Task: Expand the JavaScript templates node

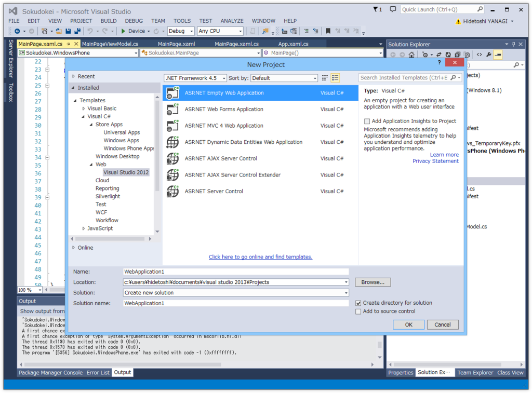Action: click(84, 228)
